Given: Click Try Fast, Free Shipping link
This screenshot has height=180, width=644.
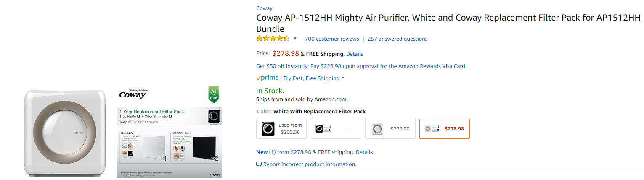Looking at the screenshot, I should click(x=311, y=78).
